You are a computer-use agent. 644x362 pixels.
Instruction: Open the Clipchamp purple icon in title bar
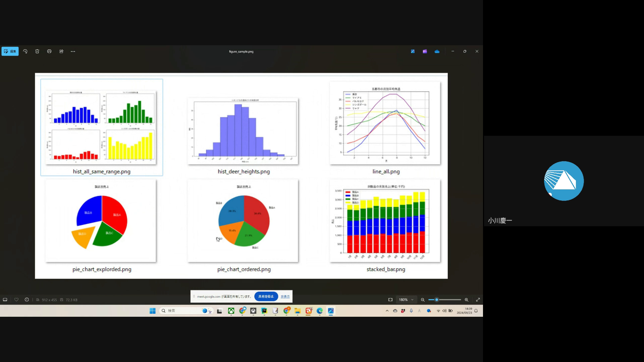coord(425,51)
